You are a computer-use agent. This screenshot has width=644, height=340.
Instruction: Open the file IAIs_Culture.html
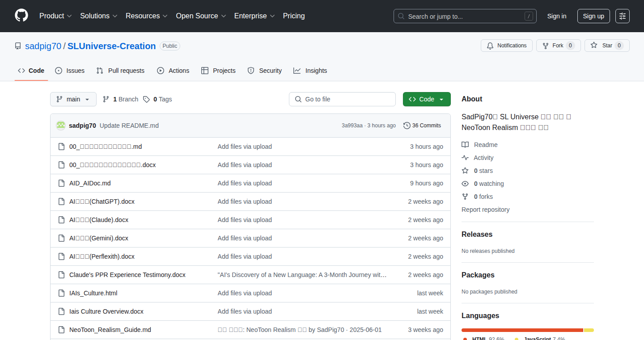tap(93, 293)
